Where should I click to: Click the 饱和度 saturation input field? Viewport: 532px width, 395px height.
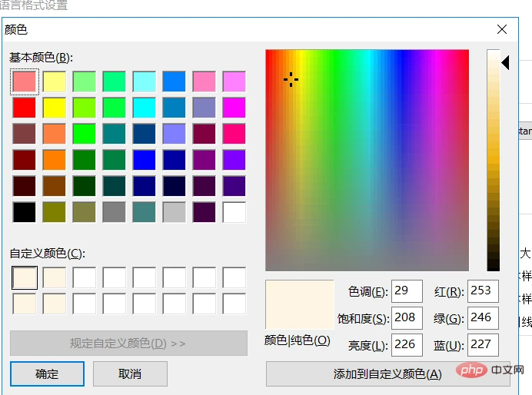click(407, 317)
